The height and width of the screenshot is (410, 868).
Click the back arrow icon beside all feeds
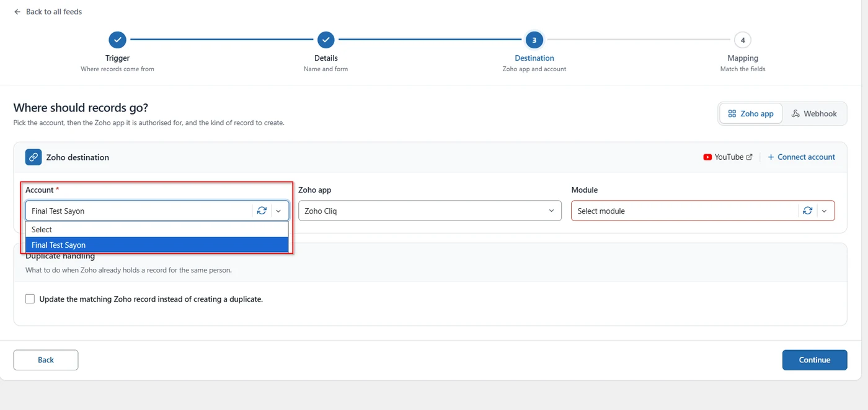tap(17, 12)
